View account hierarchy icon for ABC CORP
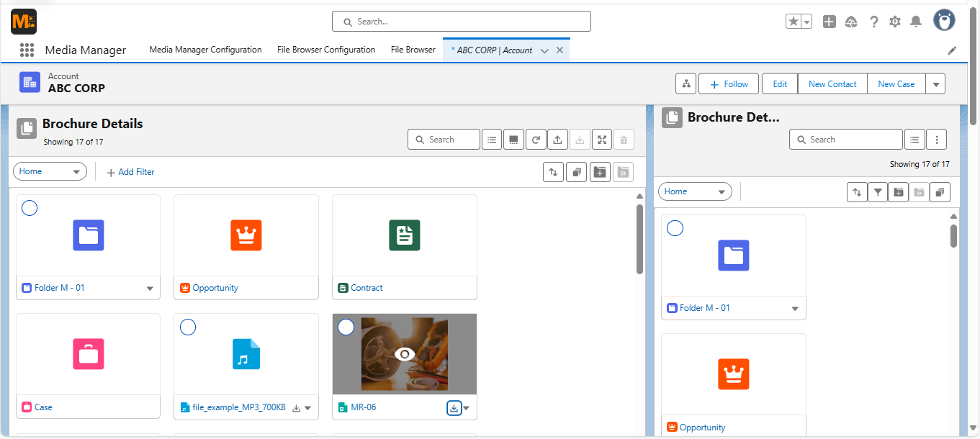 pos(686,84)
